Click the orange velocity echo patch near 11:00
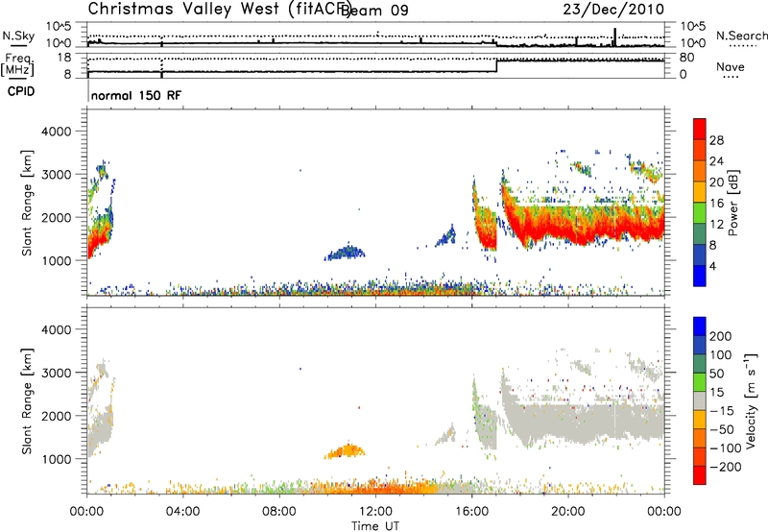Screen dimensions: 768x532 tap(346, 451)
